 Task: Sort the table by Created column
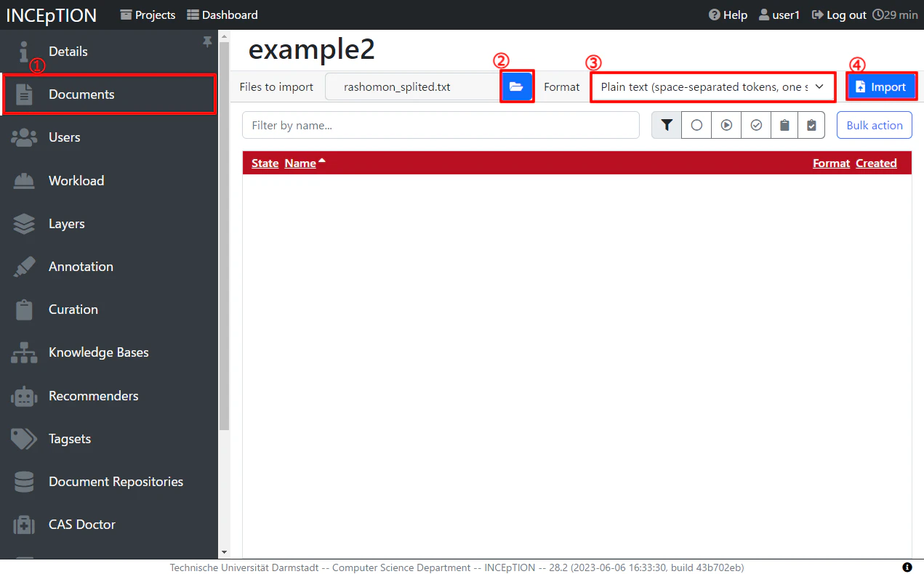pos(876,163)
